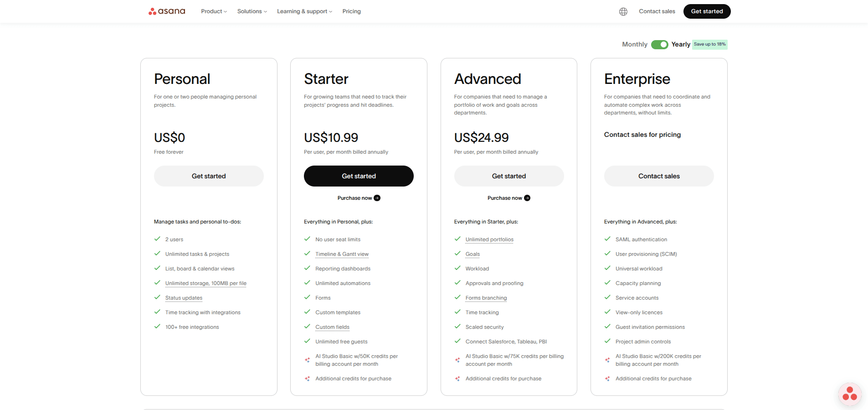Click the checkmark next to Unlimited portfolios
868x410 pixels.
[x=457, y=239]
